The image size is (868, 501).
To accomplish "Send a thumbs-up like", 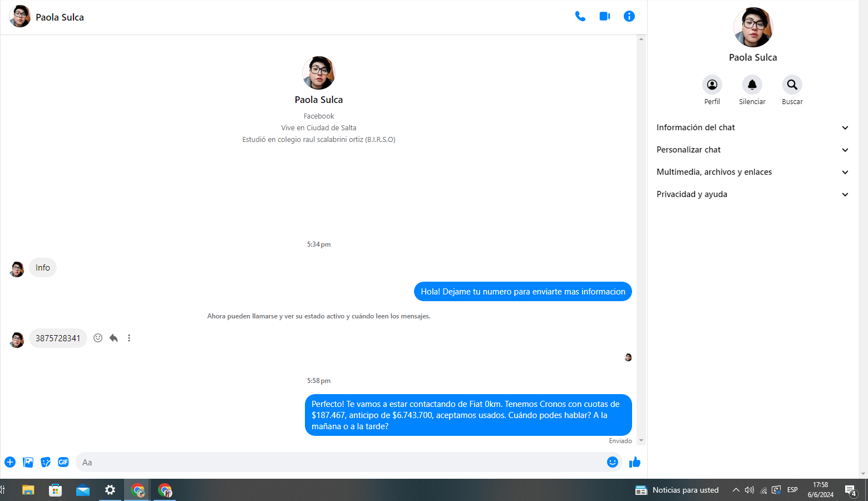I will point(635,462).
